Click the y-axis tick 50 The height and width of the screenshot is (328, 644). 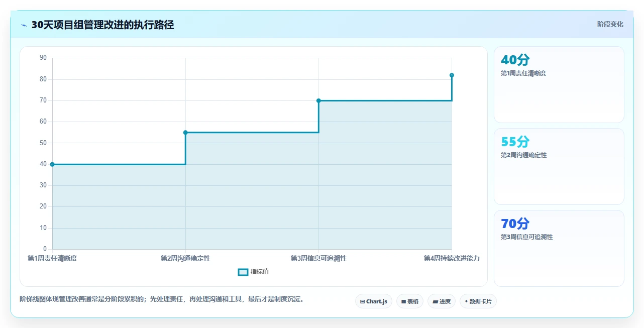point(43,143)
